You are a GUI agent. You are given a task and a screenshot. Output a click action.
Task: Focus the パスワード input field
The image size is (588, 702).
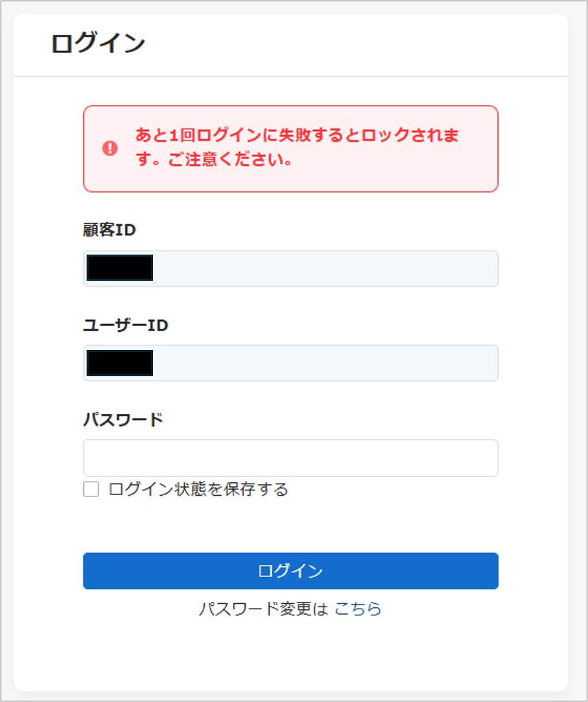click(291, 458)
